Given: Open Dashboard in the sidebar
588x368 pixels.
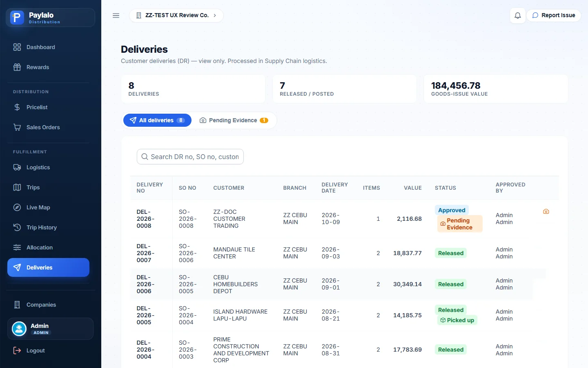Looking at the screenshot, I should click(x=48, y=47).
